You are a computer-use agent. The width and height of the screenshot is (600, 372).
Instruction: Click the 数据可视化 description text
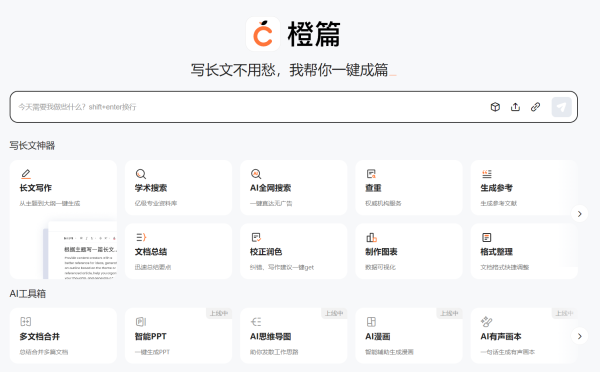pyautogui.click(x=380, y=267)
